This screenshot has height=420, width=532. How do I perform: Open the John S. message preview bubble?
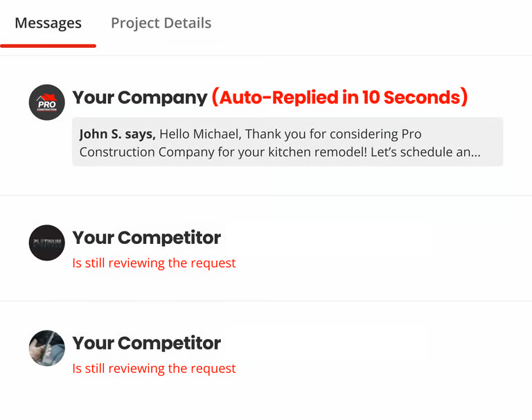[x=287, y=142]
